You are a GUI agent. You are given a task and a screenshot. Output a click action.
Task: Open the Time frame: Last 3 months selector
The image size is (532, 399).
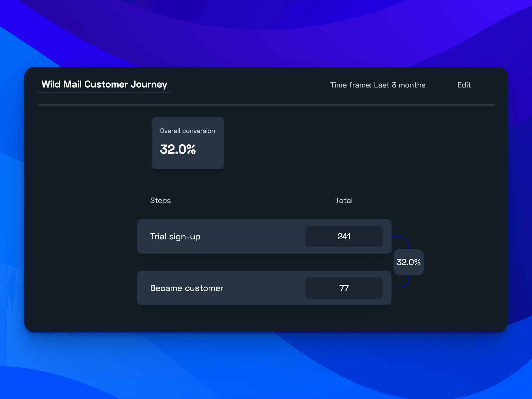378,85
